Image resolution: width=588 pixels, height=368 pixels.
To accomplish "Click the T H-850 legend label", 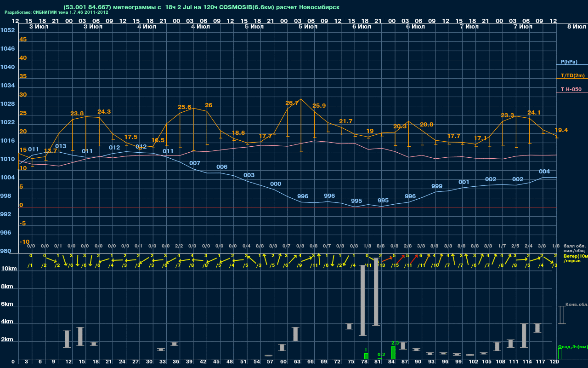I will [x=571, y=89].
